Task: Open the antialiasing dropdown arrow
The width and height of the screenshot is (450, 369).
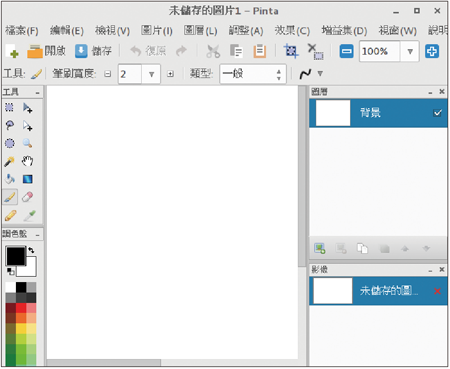Action: (x=320, y=73)
